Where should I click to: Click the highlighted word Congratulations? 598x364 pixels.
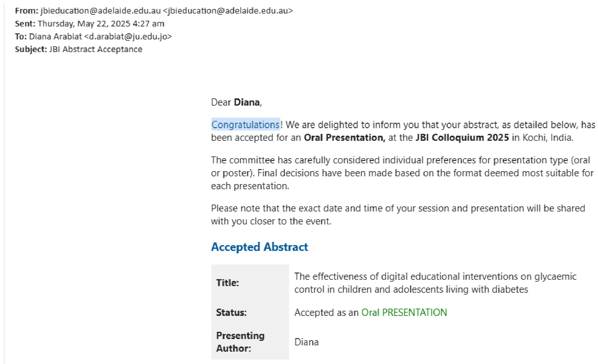[245, 125]
